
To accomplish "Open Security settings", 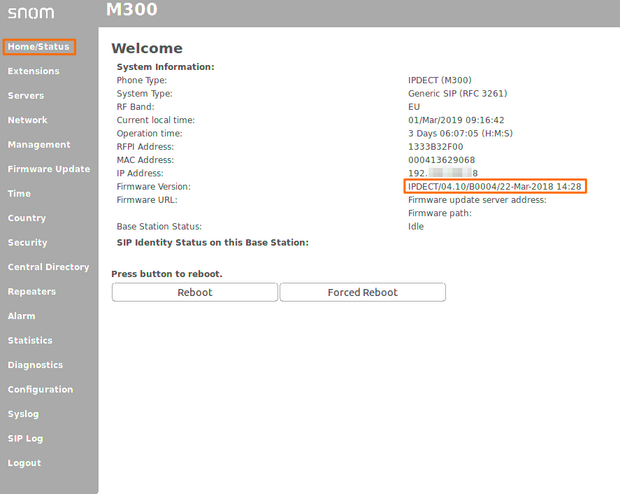I will (x=28, y=243).
